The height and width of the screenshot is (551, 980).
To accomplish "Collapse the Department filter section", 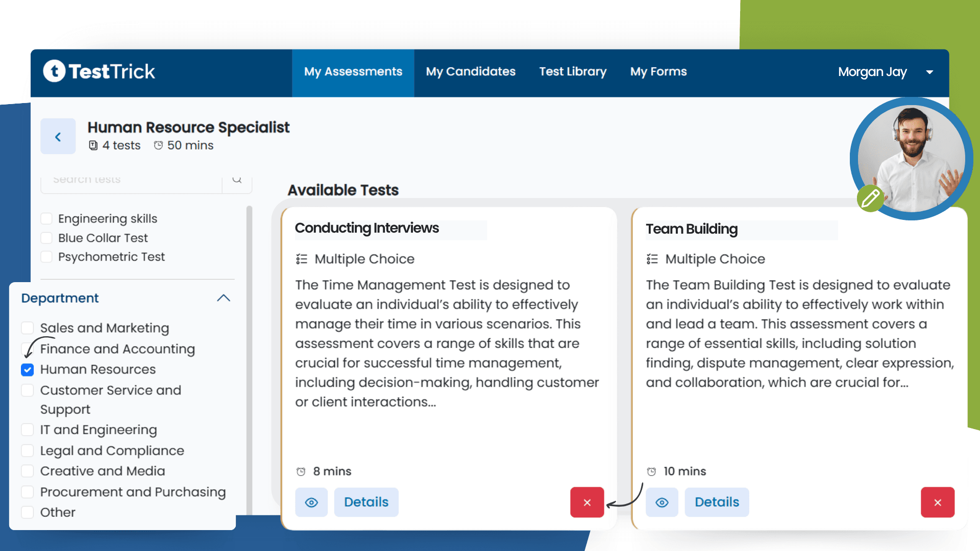I will [224, 298].
